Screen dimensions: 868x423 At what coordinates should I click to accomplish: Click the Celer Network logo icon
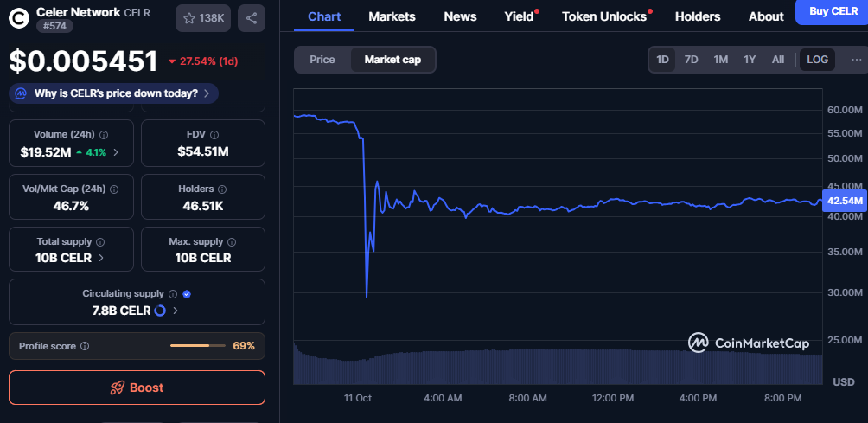point(20,16)
